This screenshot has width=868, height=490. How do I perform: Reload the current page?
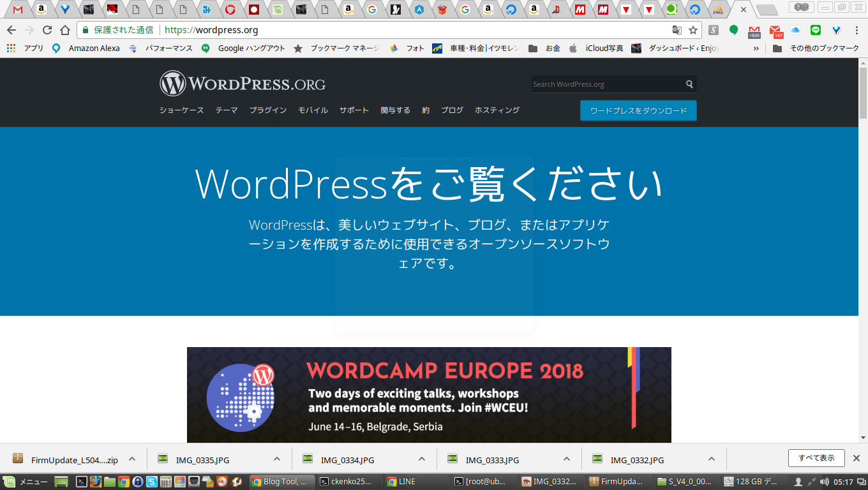click(47, 30)
